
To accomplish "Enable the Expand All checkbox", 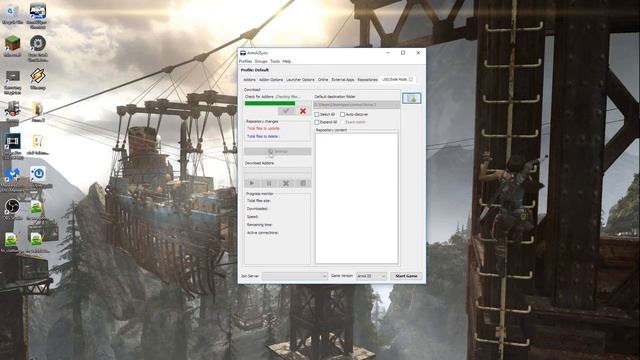I will (317, 122).
